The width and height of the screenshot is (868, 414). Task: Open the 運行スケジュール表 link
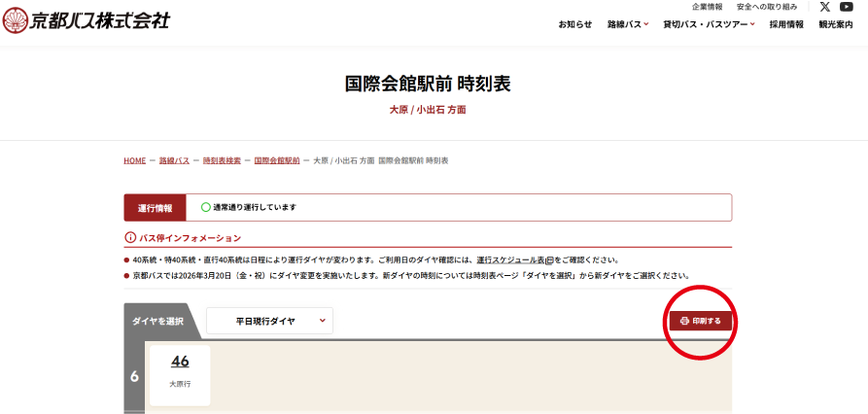point(511,260)
